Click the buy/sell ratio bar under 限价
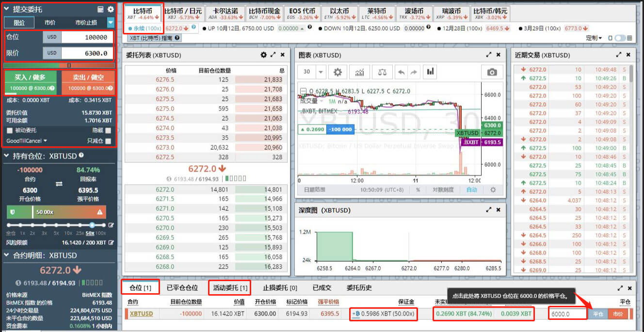 point(59,65)
